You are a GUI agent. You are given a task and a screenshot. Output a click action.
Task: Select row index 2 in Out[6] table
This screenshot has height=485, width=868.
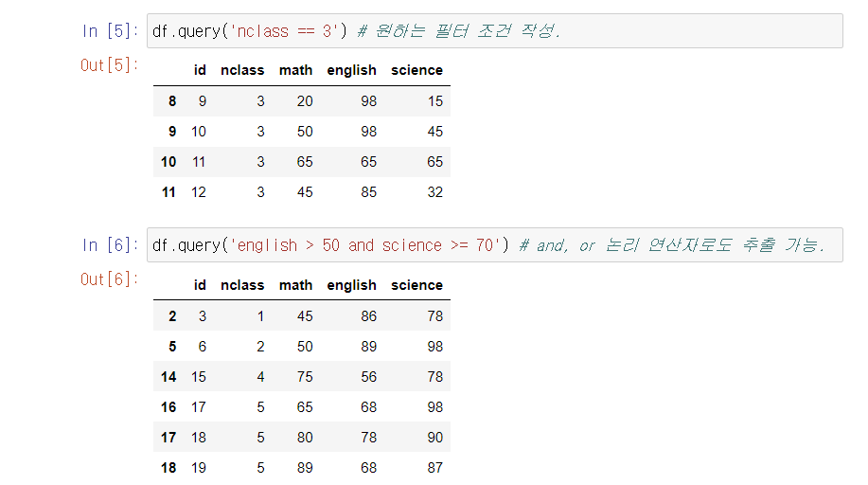click(x=172, y=316)
